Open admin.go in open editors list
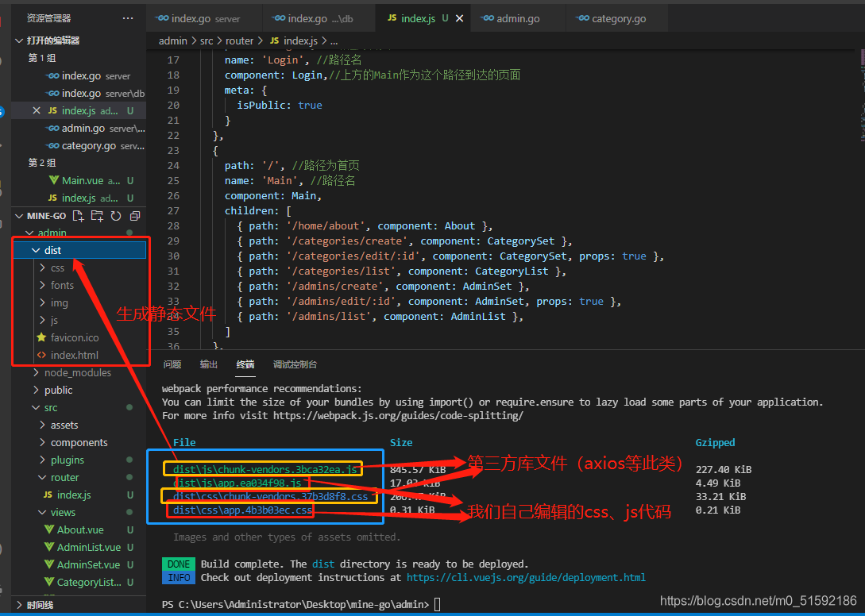The image size is (865, 616). coord(79,129)
